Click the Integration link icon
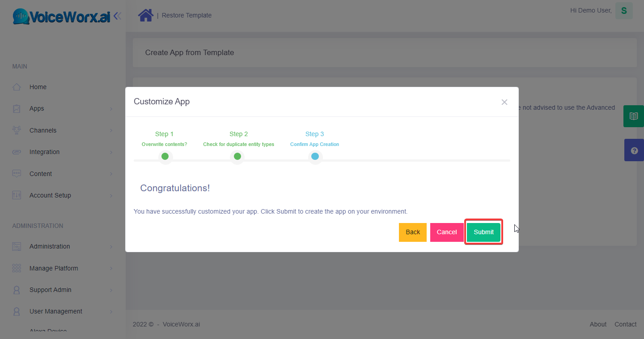 17,152
